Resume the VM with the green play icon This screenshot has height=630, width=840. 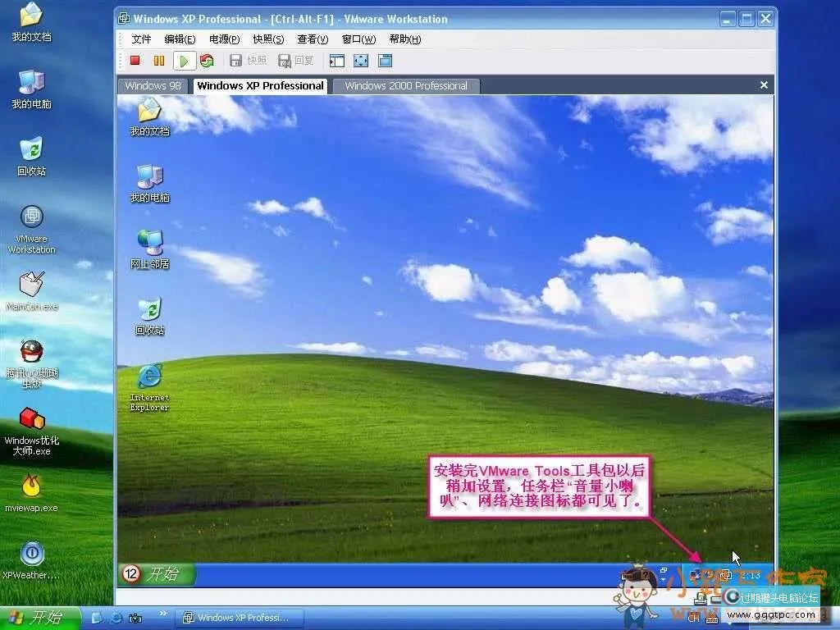click(184, 60)
